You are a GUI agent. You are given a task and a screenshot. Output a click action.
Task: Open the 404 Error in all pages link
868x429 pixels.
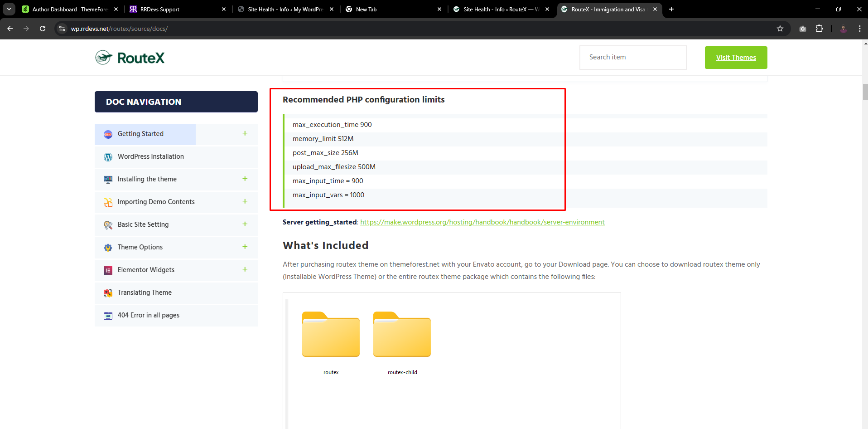click(149, 315)
